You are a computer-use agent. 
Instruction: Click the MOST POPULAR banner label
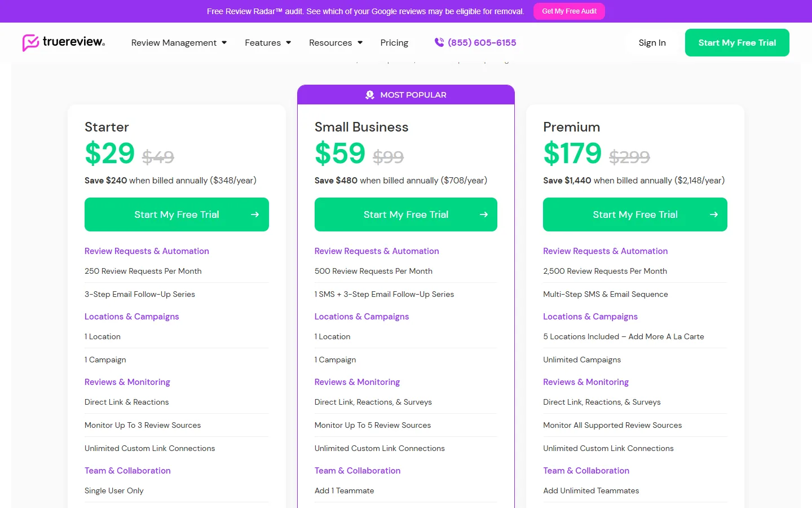pos(413,95)
